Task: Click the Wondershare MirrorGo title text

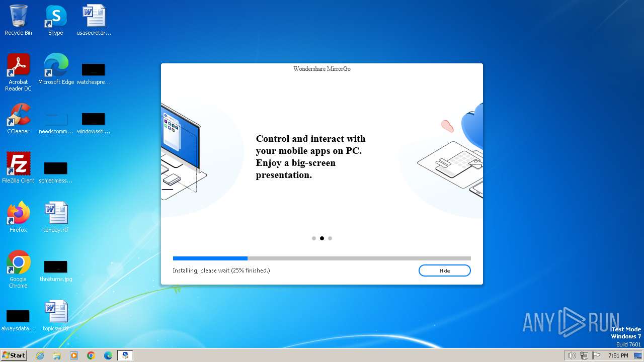Action: click(x=322, y=69)
